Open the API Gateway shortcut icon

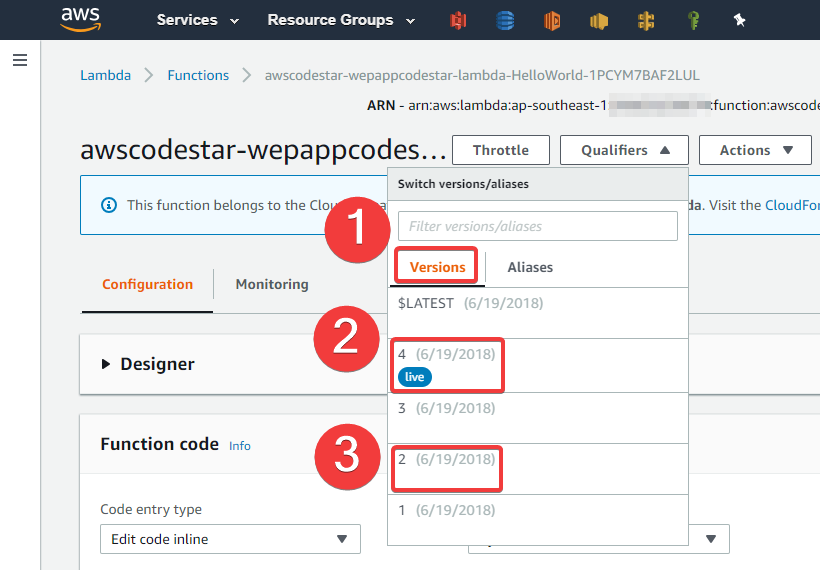click(646, 20)
